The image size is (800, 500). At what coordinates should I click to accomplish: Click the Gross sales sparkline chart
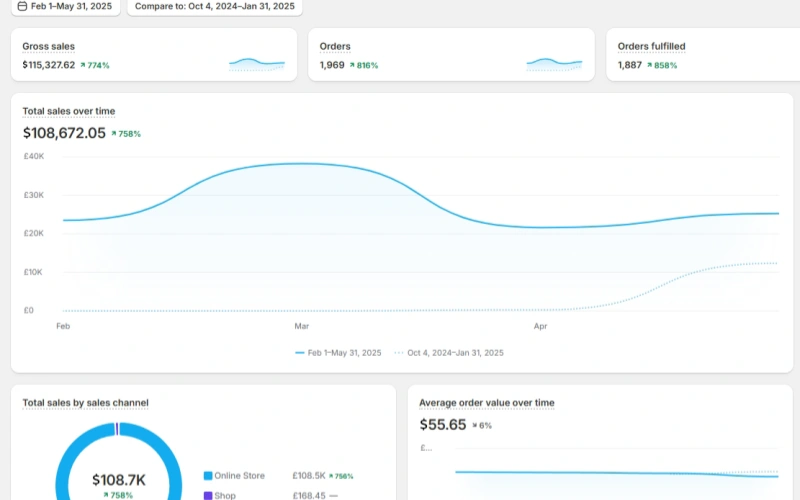257,64
